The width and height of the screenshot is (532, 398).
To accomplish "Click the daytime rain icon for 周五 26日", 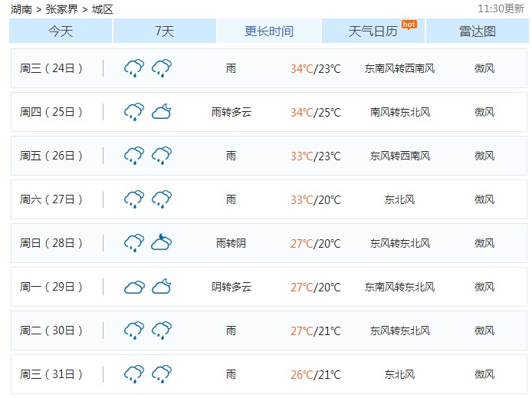I will (x=134, y=156).
